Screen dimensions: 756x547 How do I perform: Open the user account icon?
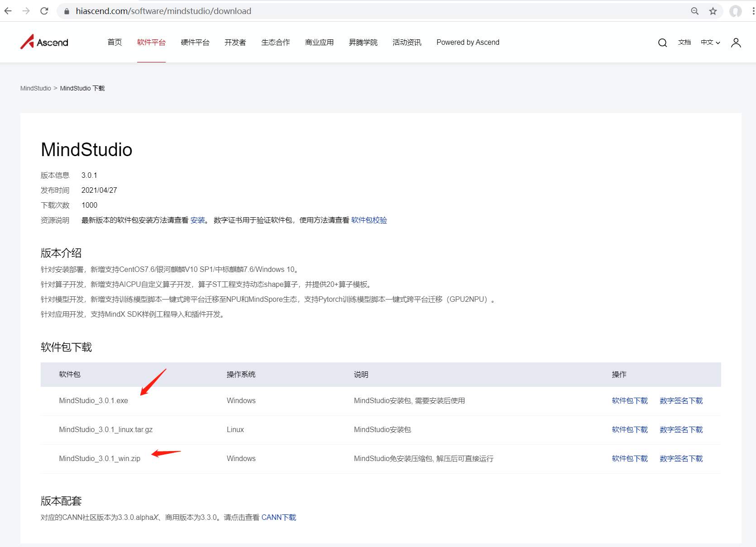pyautogui.click(x=736, y=43)
